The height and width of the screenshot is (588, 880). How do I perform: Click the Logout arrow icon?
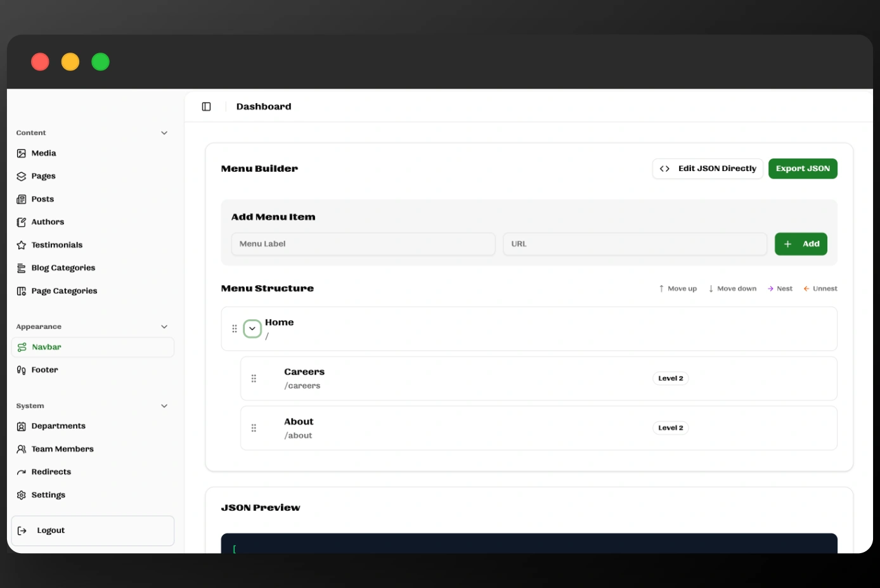coord(22,530)
